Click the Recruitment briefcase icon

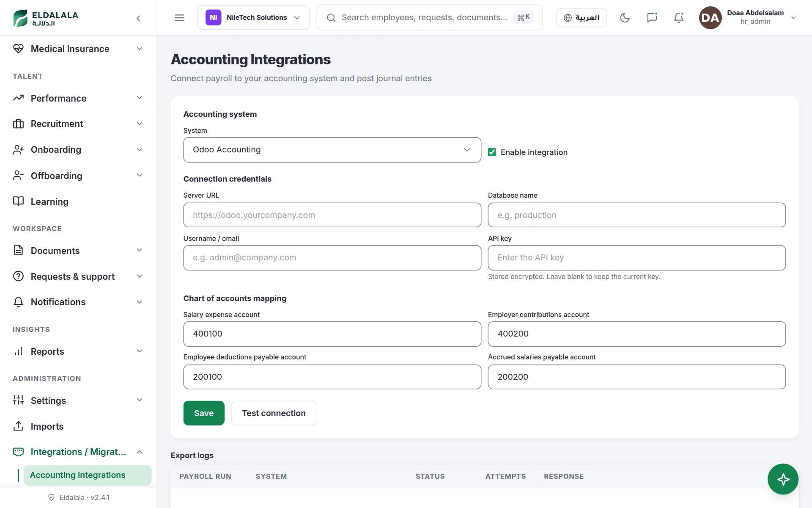[x=18, y=124]
